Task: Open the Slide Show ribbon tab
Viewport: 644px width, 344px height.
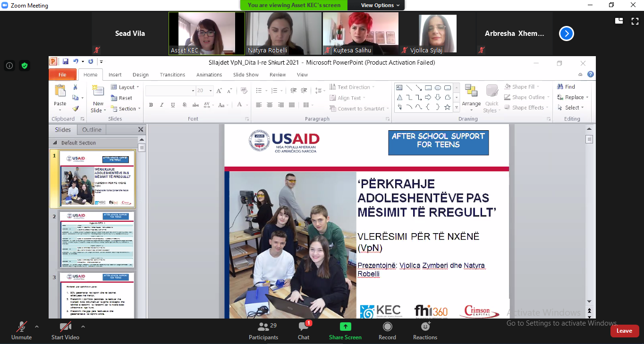Action: [x=246, y=75]
